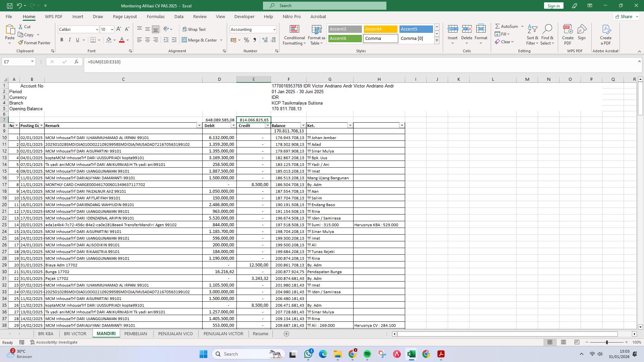644x362 pixels.
Task: Click the Sign in button
Action: (x=553, y=6)
